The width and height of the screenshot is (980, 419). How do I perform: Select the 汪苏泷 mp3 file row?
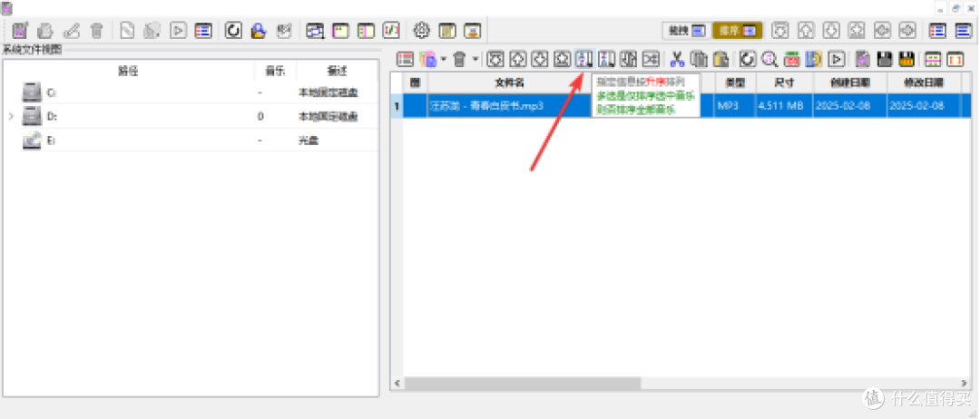pos(681,105)
